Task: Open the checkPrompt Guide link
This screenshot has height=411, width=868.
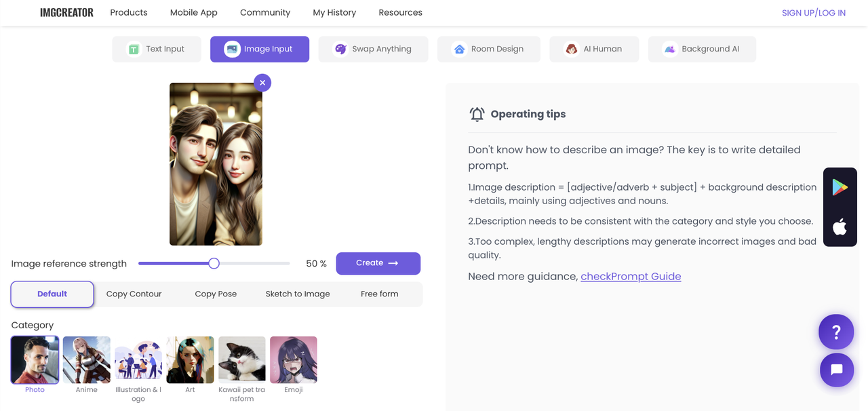Action: point(631,276)
